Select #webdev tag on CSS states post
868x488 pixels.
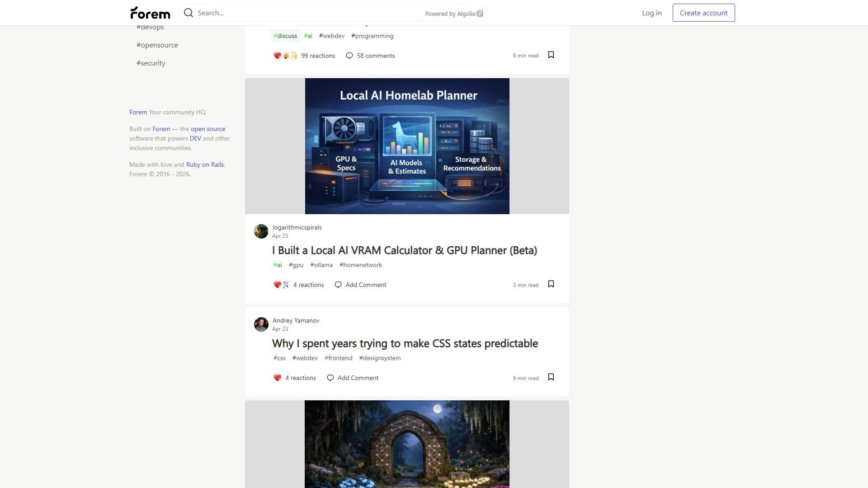pos(305,358)
